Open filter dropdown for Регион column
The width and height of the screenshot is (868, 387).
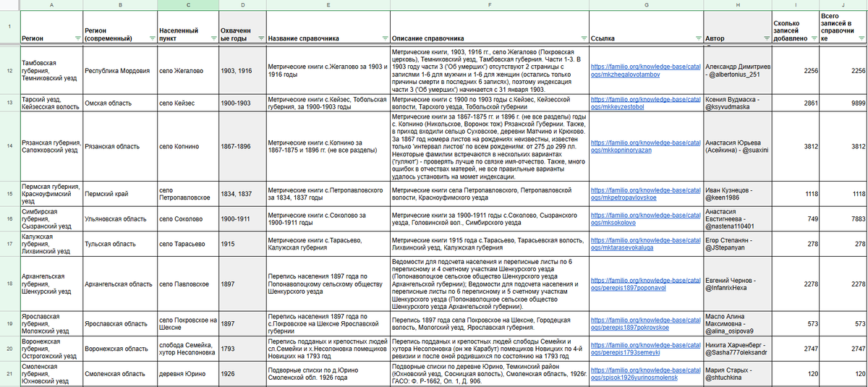[x=77, y=38]
